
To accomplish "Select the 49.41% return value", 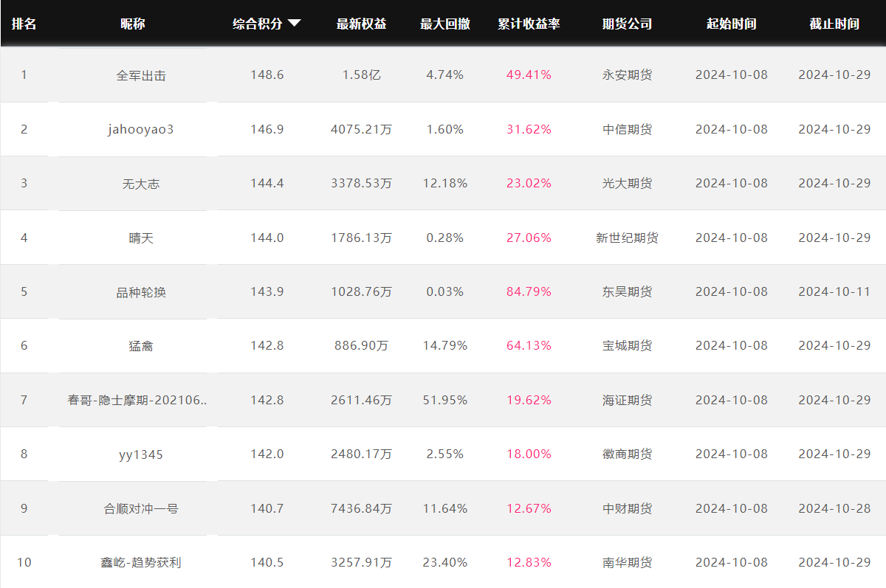I will point(529,75).
